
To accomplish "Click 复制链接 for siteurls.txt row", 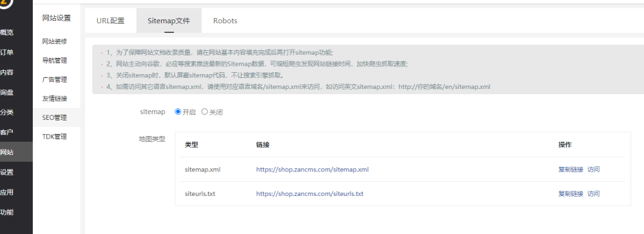I will coord(571,193).
